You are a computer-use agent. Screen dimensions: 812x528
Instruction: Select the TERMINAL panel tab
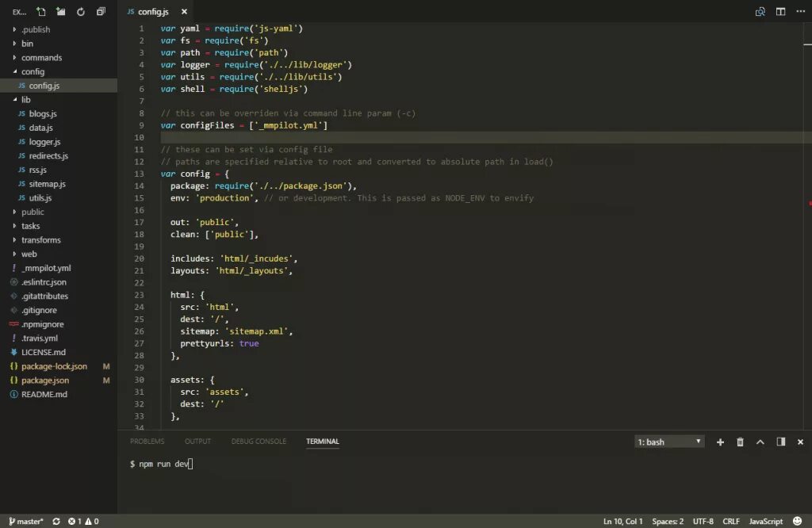[x=323, y=441]
